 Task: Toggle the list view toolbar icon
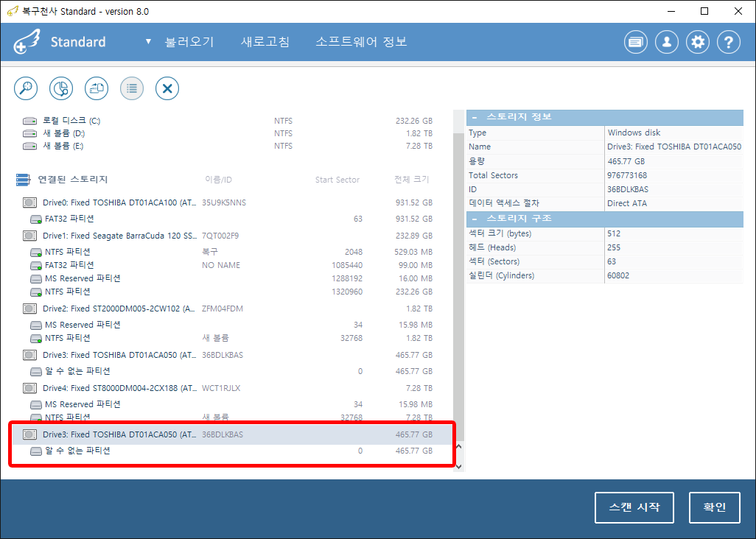[132, 88]
